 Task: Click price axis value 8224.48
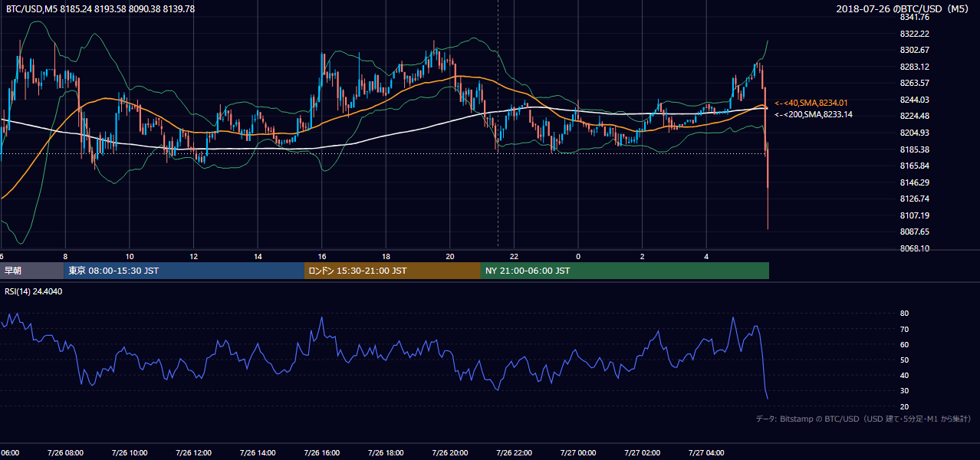tap(914, 116)
